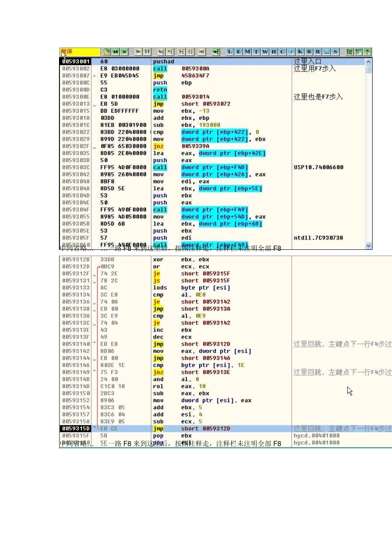This screenshot has height=555, width=392.
Task: Select row 0059300D retn
Action: tap(212, 90)
